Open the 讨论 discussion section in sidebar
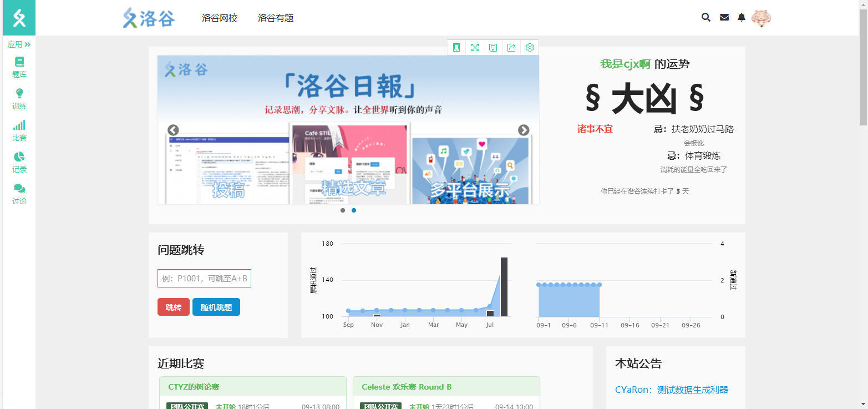The height and width of the screenshot is (409, 868). coord(18,194)
